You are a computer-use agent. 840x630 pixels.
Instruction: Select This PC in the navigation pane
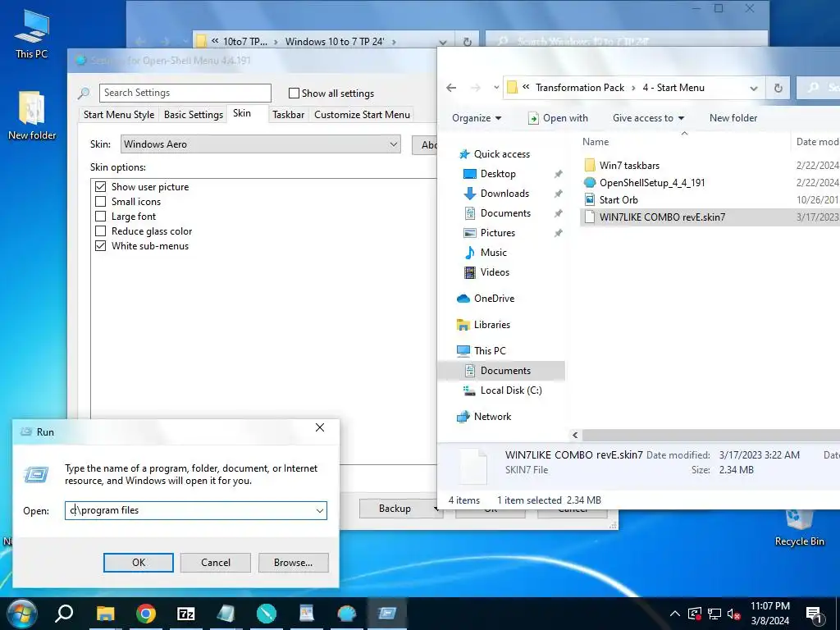481,351
